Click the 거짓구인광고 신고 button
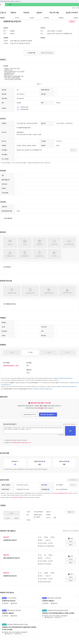 tap(73, 480)
